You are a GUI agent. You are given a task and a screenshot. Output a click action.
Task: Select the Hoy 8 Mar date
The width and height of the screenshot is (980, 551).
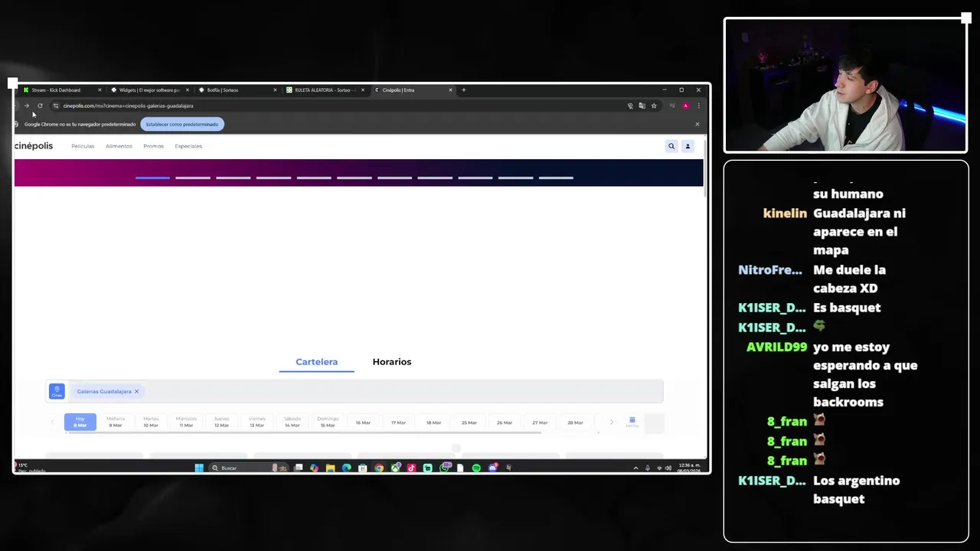pos(80,422)
